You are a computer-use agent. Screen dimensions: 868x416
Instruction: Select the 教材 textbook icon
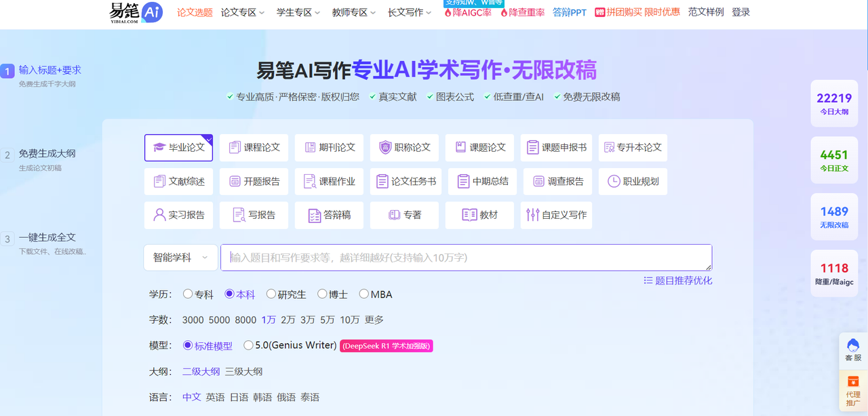coord(469,215)
